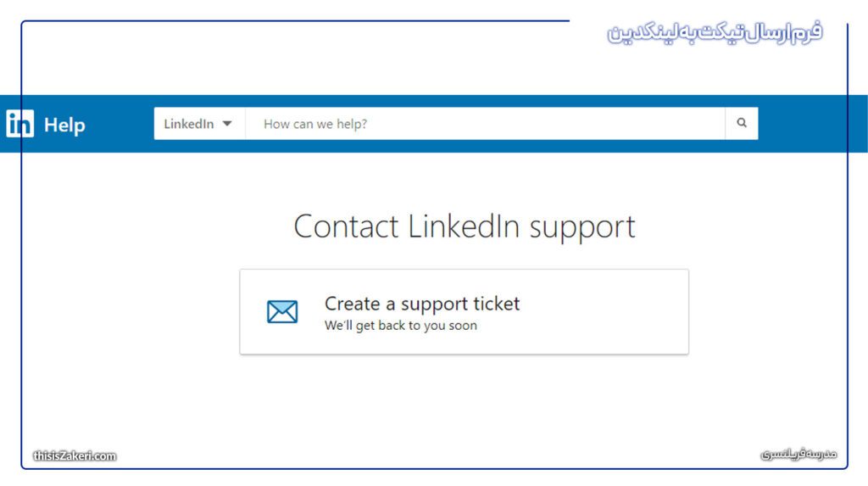Click the thisisZakeri.com watermark
Image resolution: width=868 pixels, height=486 pixels.
point(75,456)
